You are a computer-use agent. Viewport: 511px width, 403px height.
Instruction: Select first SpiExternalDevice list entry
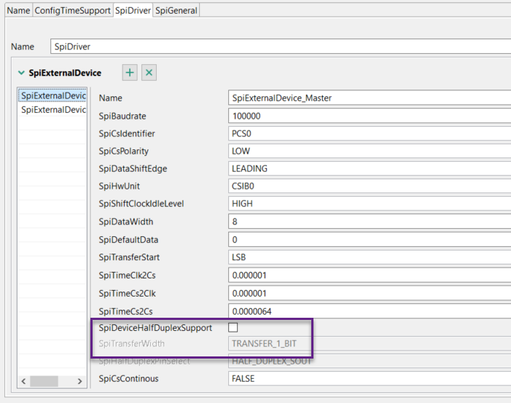(x=53, y=96)
